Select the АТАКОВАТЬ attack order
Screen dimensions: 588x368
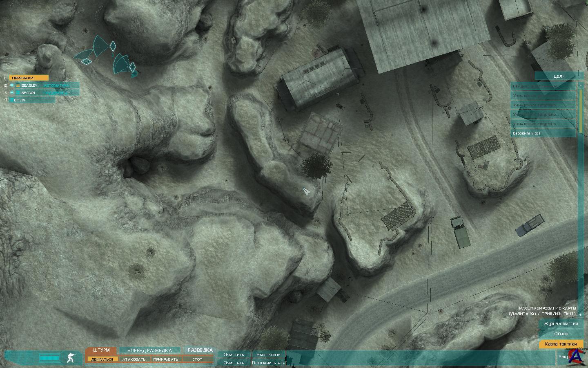click(134, 359)
